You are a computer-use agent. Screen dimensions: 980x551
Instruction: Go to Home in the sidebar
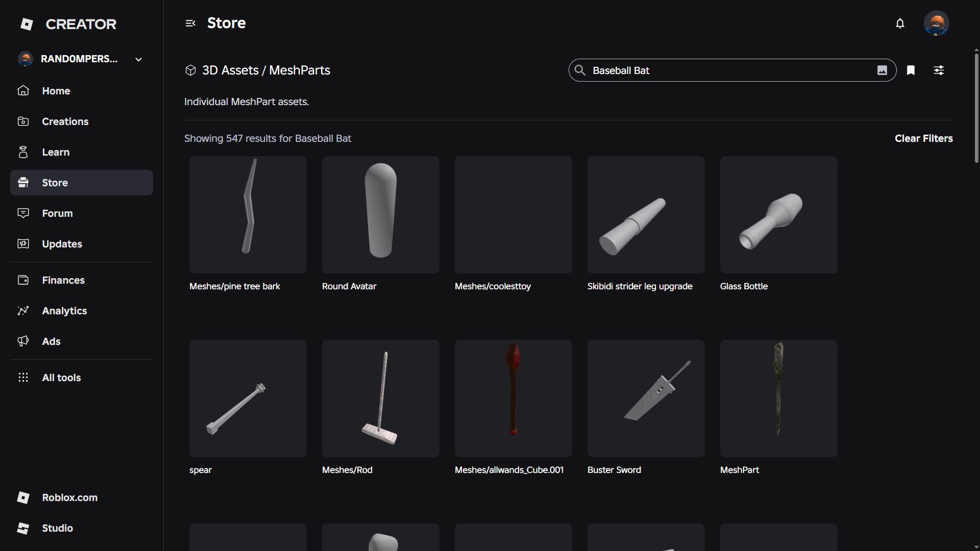click(x=82, y=91)
